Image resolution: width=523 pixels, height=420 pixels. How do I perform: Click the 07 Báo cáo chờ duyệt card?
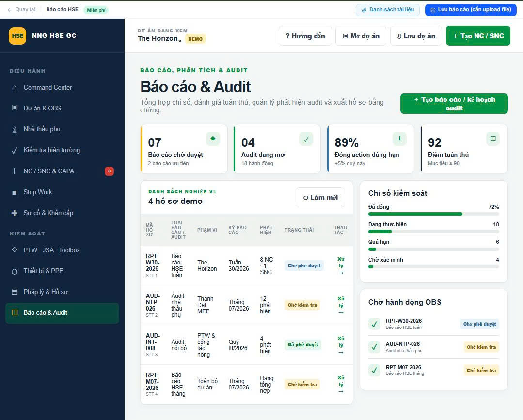tap(184, 149)
